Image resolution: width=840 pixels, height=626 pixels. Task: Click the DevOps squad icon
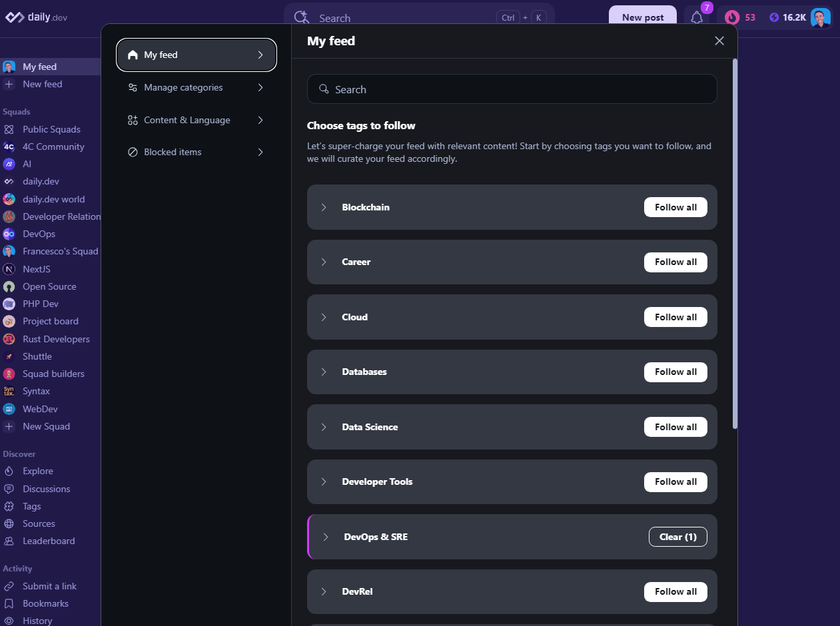click(9, 234)
